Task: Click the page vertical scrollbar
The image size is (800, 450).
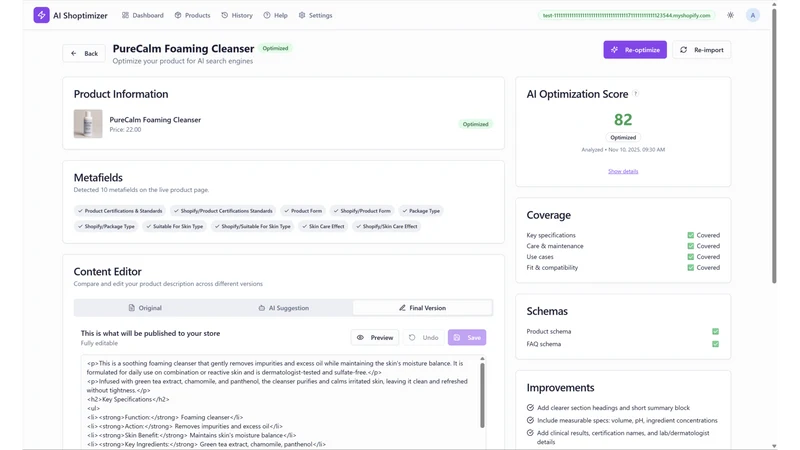Action: coord(774,145)
